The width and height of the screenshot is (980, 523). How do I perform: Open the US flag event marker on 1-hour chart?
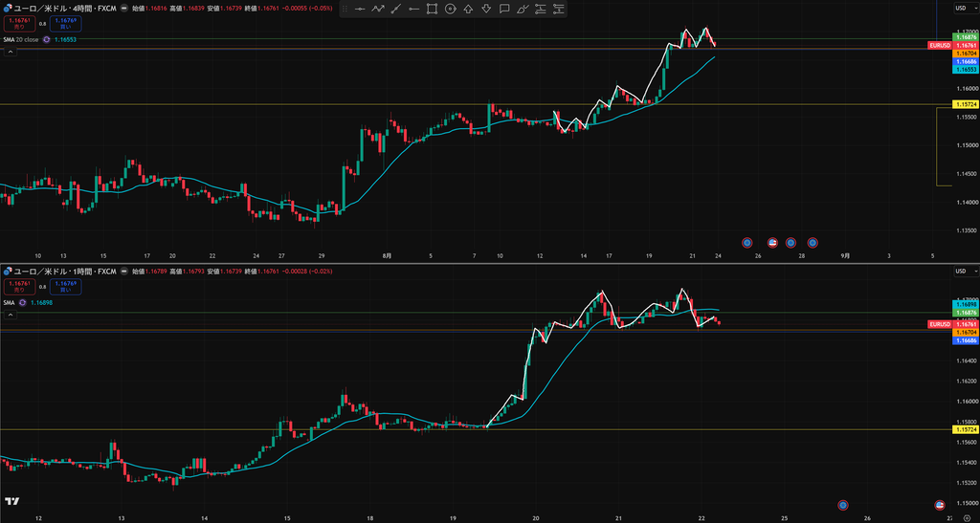(x=939, y=504)
